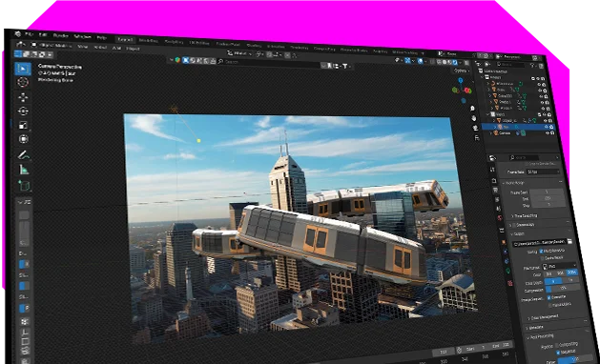Viewport: 600px width, 364px height.
Task: Adjust the Compression slider
Action: (563, 288)
